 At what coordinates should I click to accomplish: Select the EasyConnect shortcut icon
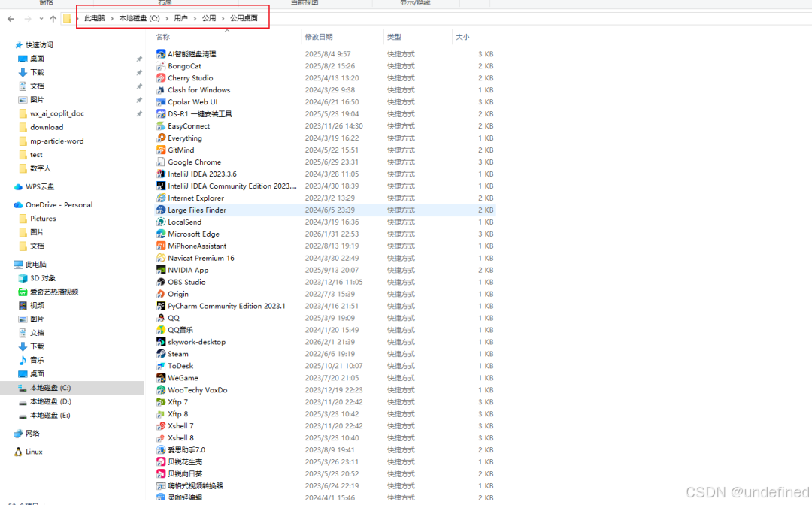(x=161, y=125)
